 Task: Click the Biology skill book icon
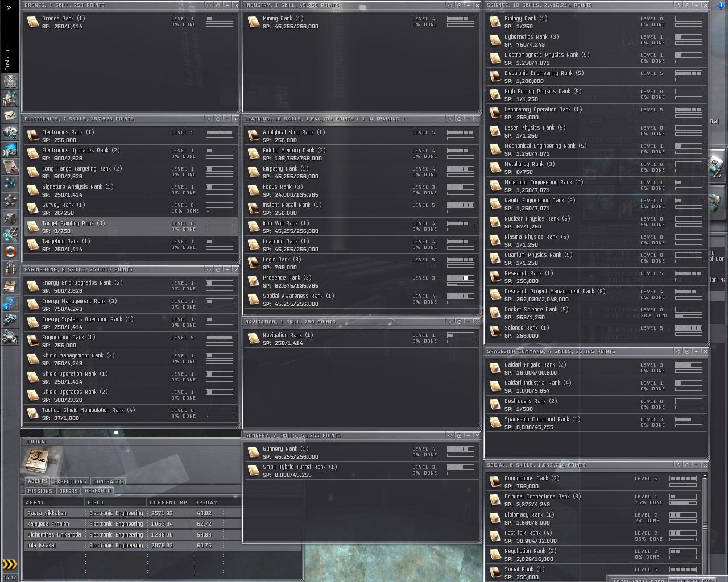pos(495,22)
